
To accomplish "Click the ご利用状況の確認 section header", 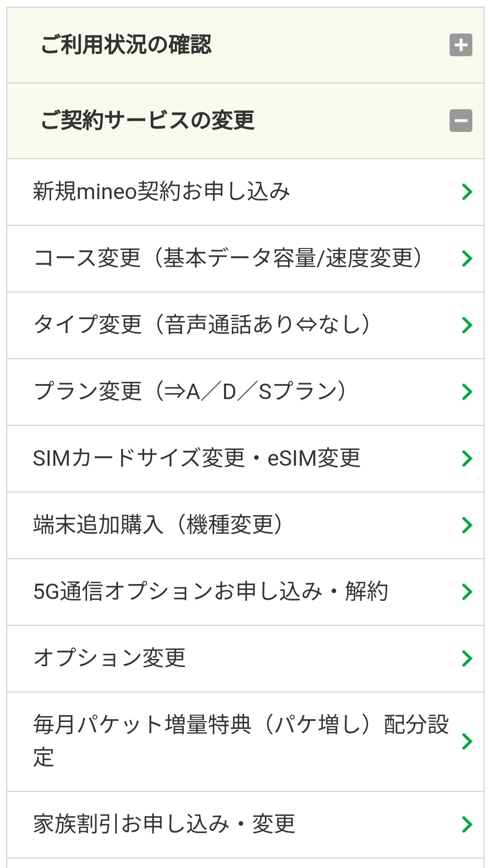I will (126, 45).
